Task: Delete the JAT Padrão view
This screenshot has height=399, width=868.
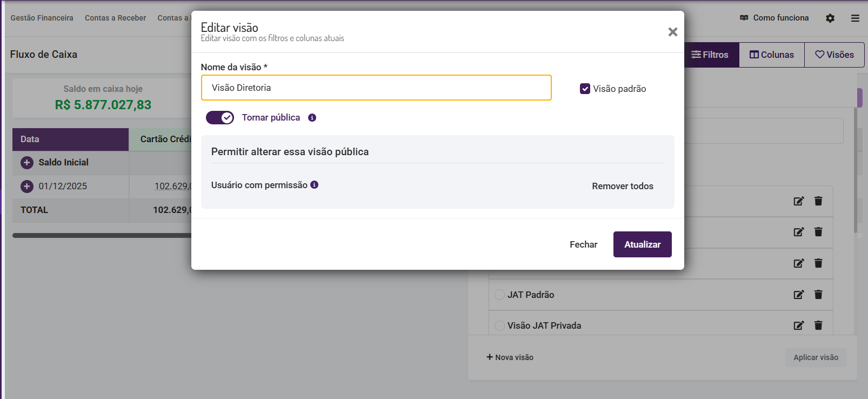Action: tap(818, 295)
